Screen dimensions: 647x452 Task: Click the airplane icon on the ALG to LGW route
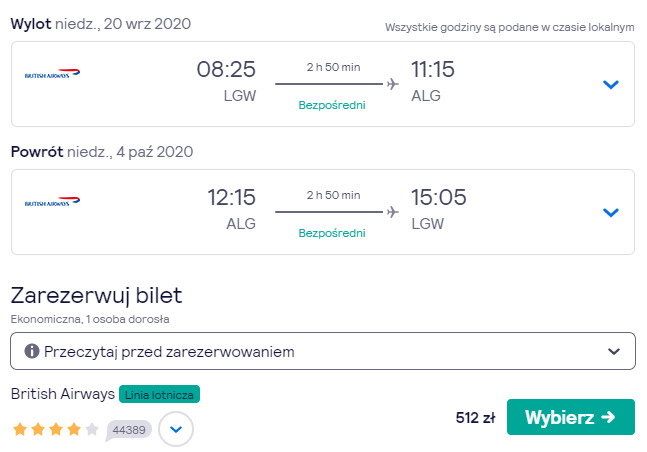click(x=393, y=212)
